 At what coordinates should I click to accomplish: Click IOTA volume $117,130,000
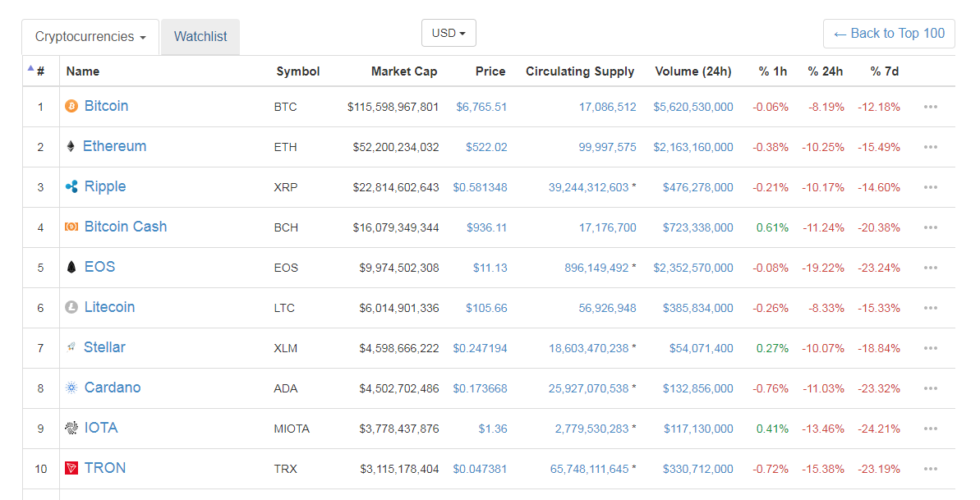(698, 429)
